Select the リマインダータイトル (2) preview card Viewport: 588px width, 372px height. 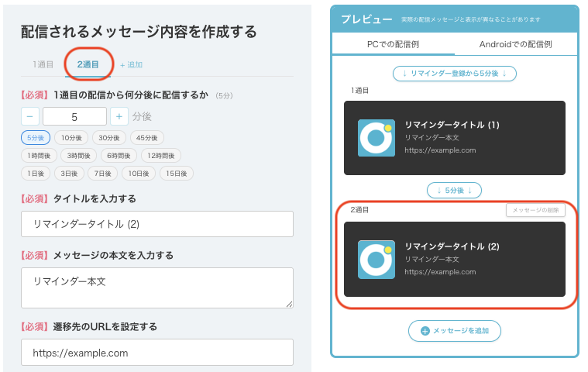455,259
